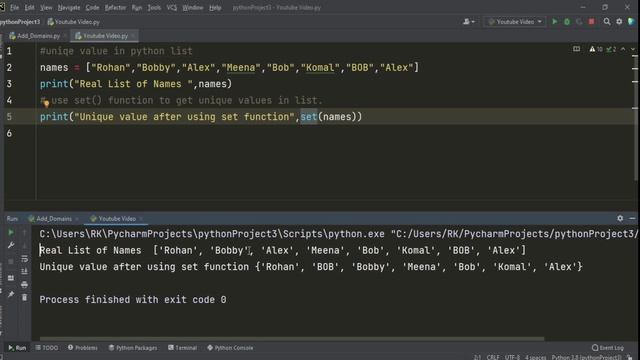
Task: Click the green typo checks indicator
Action: pyautogui.click(x=611, y=49)
